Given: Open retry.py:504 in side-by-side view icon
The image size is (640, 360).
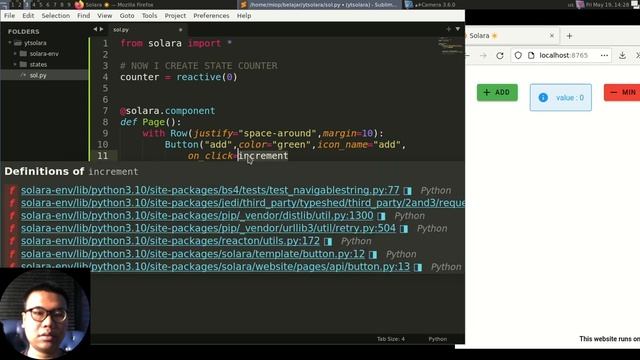Looking at the screenshot, I should (404, 229).
